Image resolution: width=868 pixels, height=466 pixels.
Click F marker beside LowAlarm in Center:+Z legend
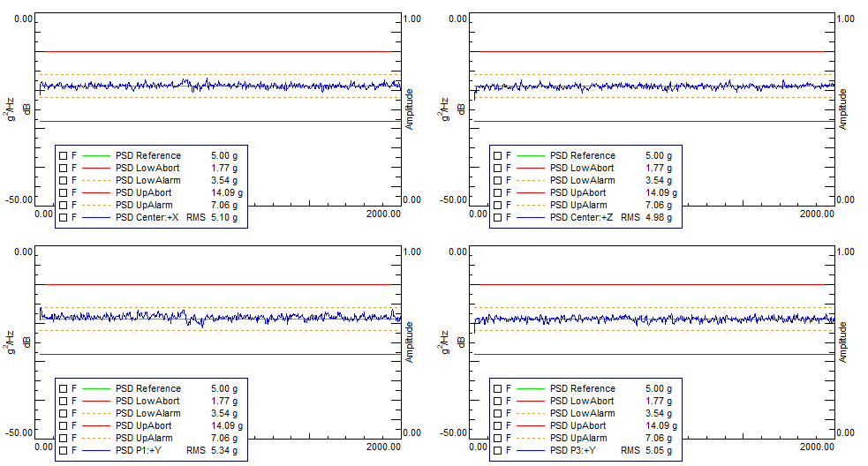tap(508, 180)
